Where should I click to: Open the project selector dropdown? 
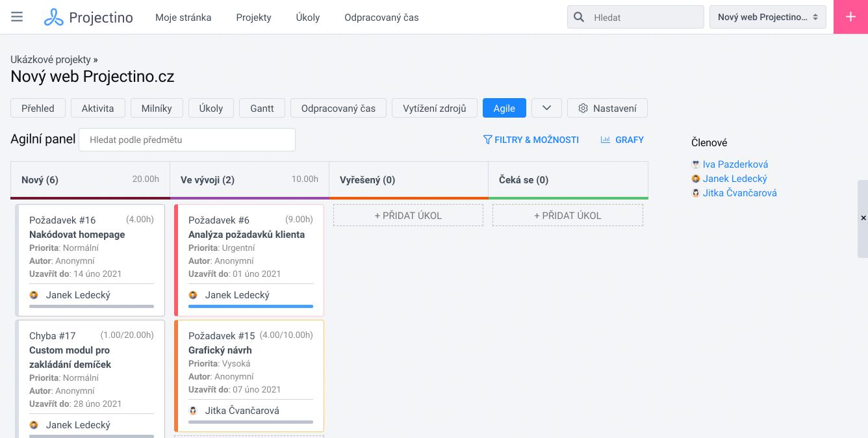[768, 18]
